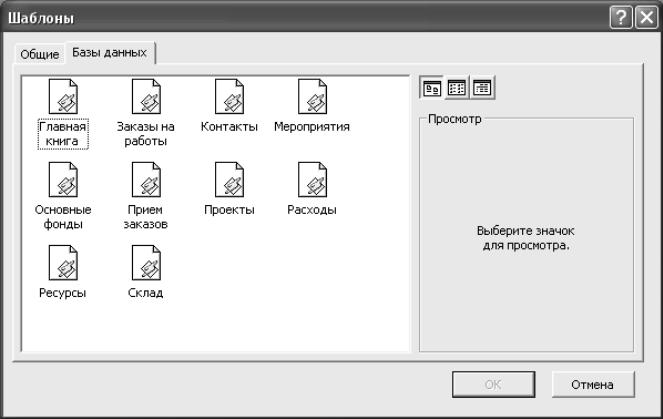Select the Главная книга template icon
The width and height of the screenshot is (663, 419).
[x=63, y=96]
